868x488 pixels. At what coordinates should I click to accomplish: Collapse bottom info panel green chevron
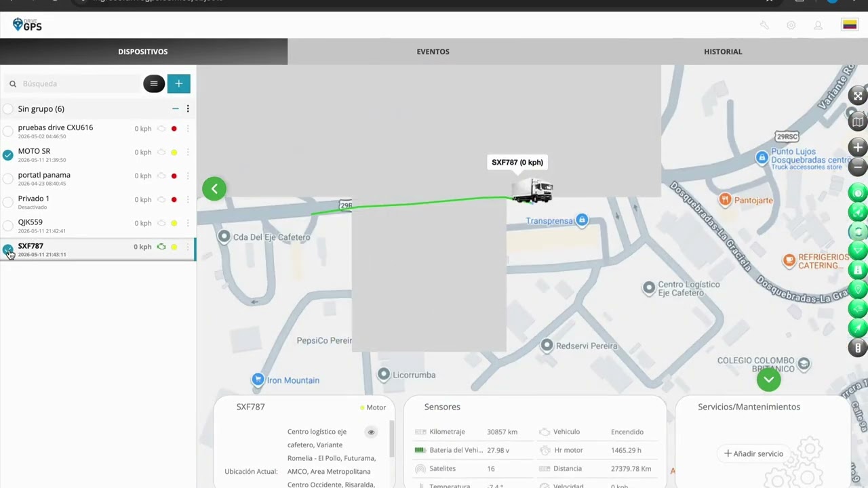click(x=768, y=380)
